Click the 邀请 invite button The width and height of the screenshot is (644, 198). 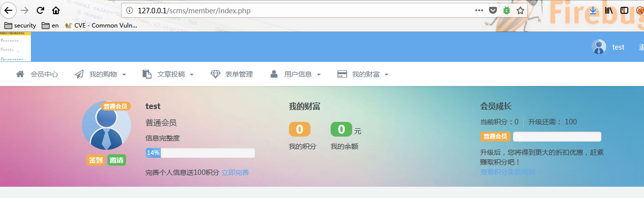pyautogui.click(x=117, y=160)
